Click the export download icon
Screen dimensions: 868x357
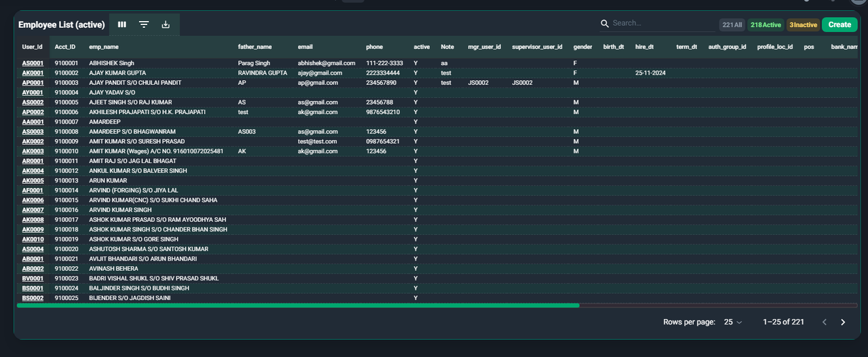click(165, 24)
